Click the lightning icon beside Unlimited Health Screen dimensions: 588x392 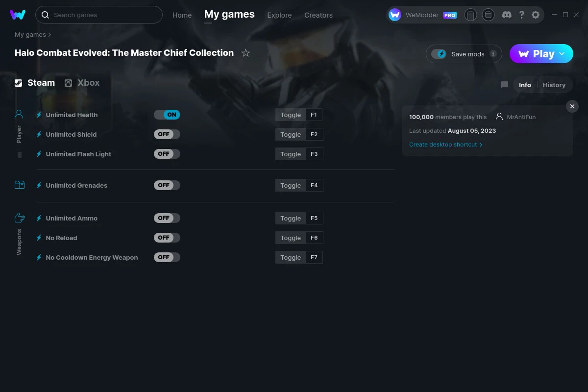(x=39, y=115)
